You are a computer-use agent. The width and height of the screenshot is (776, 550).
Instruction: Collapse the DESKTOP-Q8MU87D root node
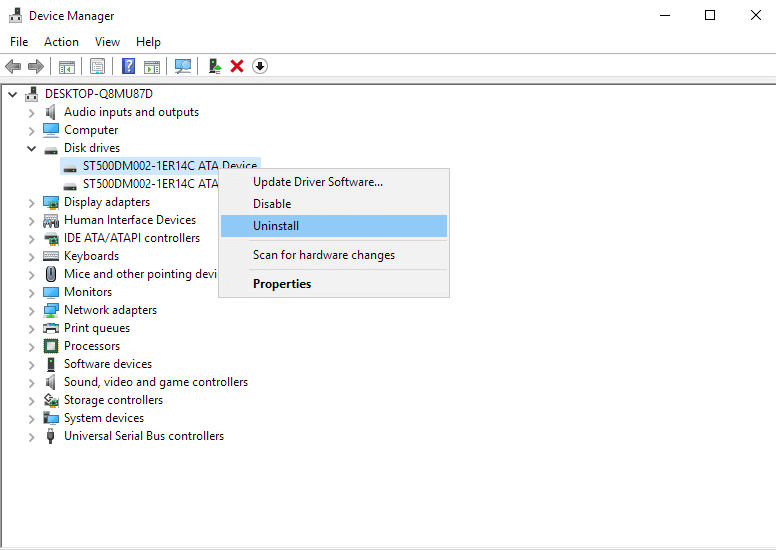point(12,94)
